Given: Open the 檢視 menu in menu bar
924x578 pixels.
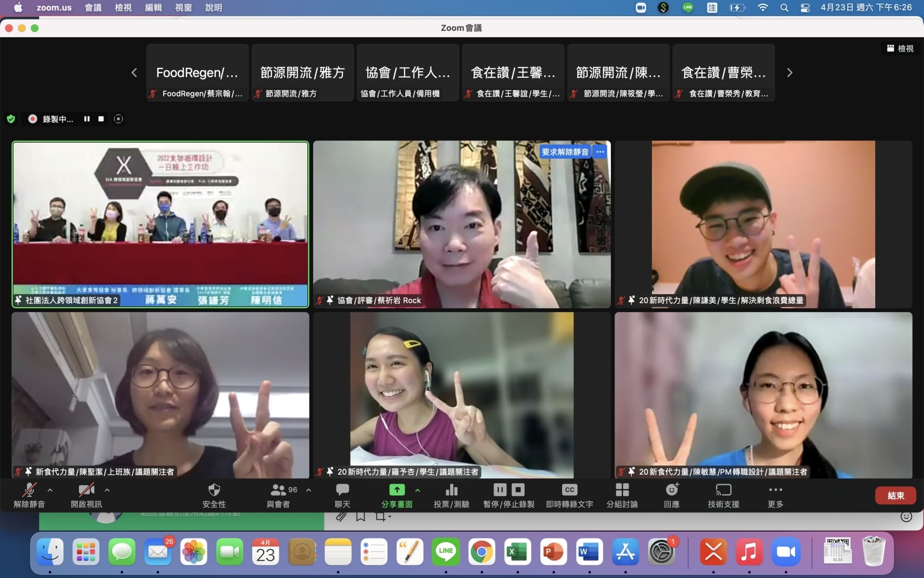Looking at the screenshot, I should click(123, 8).
